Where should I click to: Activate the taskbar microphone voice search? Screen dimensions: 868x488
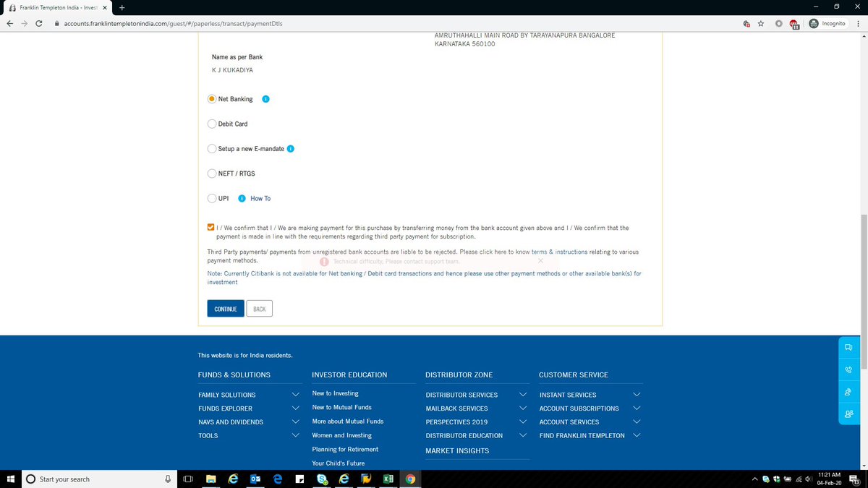click(x=168, y=479)
